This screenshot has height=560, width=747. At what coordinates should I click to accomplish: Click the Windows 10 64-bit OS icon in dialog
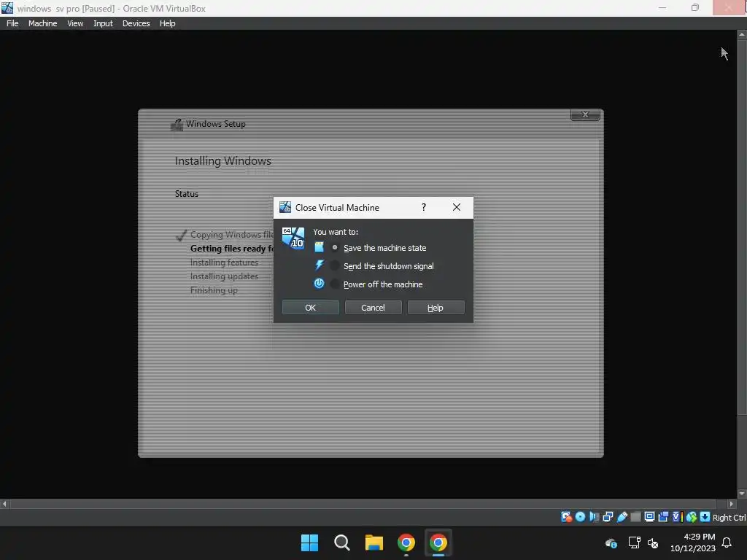[x=293, y=238]
